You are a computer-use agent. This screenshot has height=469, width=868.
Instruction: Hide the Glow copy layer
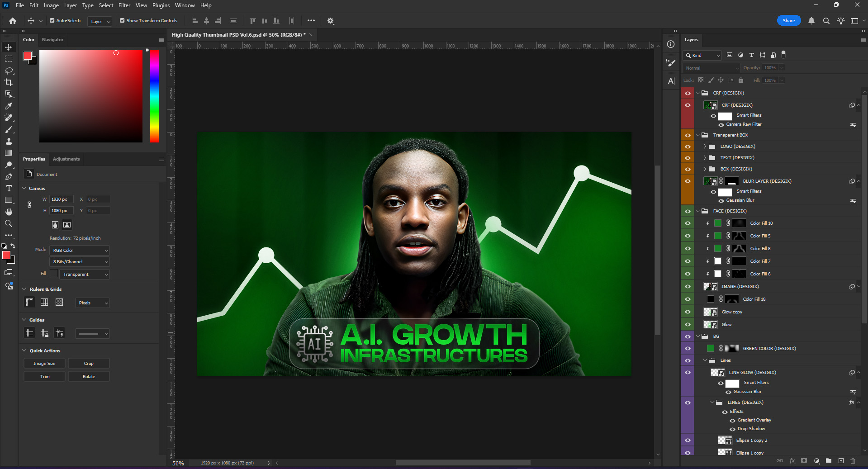[x=688, y=312]
